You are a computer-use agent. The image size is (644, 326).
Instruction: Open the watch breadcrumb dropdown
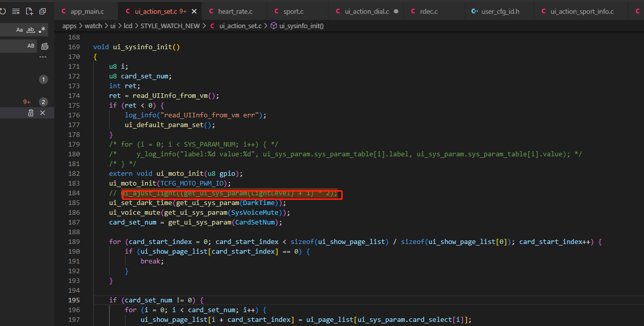pos(93,26)
